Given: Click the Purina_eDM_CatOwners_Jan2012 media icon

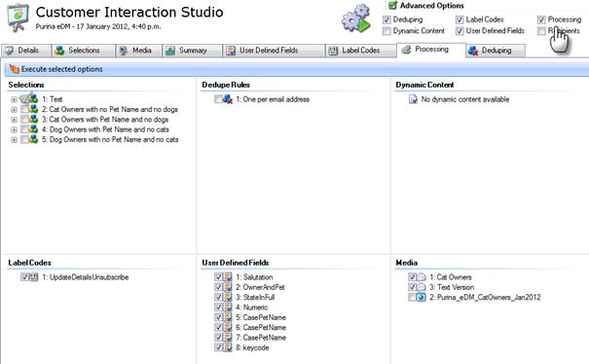Looking at the screenshot, I should [x=422, y=298].
